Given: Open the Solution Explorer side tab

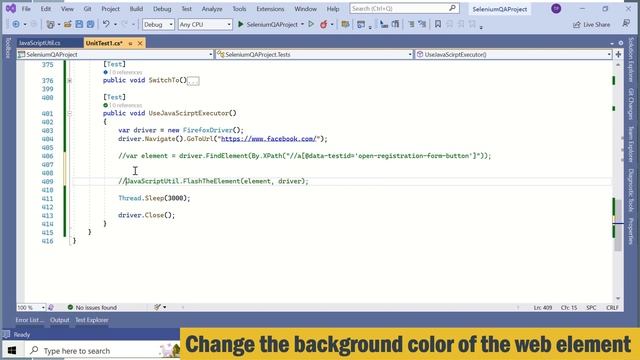Looking at the screenshot, I should click(x=631, y=60).
